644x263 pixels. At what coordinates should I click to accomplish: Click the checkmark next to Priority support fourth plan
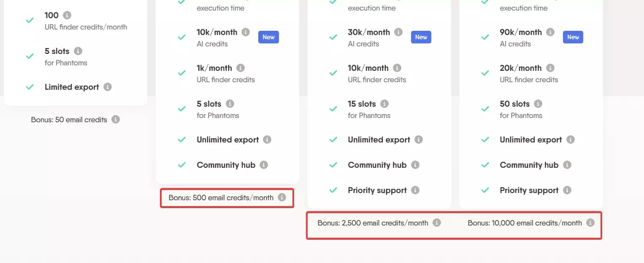(485, 190)
